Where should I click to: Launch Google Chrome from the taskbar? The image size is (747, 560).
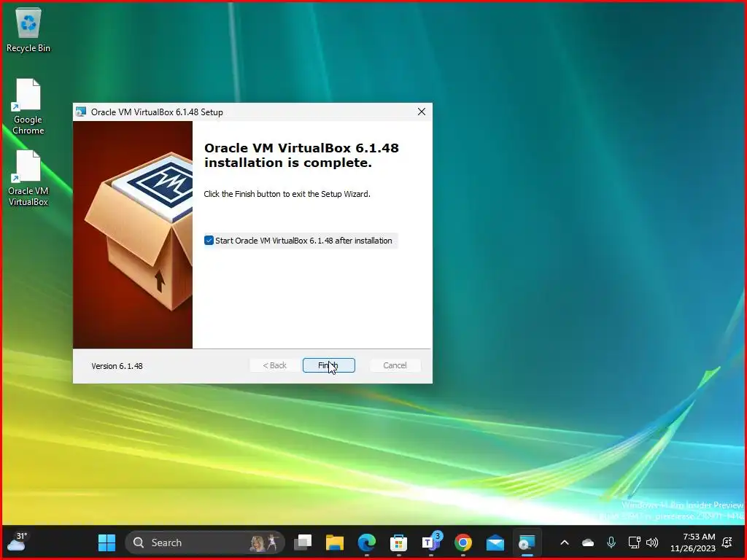463,542
